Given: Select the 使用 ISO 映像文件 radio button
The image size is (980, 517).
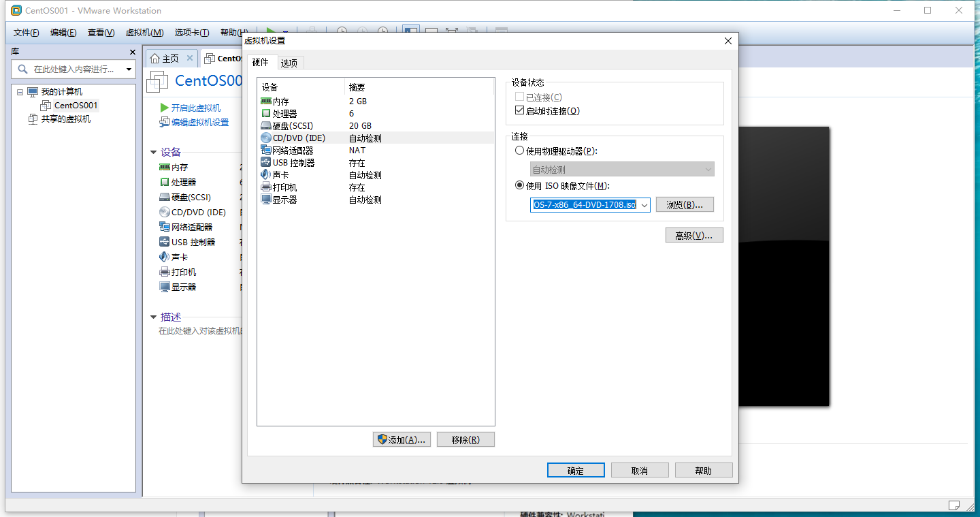Looking at the screenshot, I should [x=520, y=185].
